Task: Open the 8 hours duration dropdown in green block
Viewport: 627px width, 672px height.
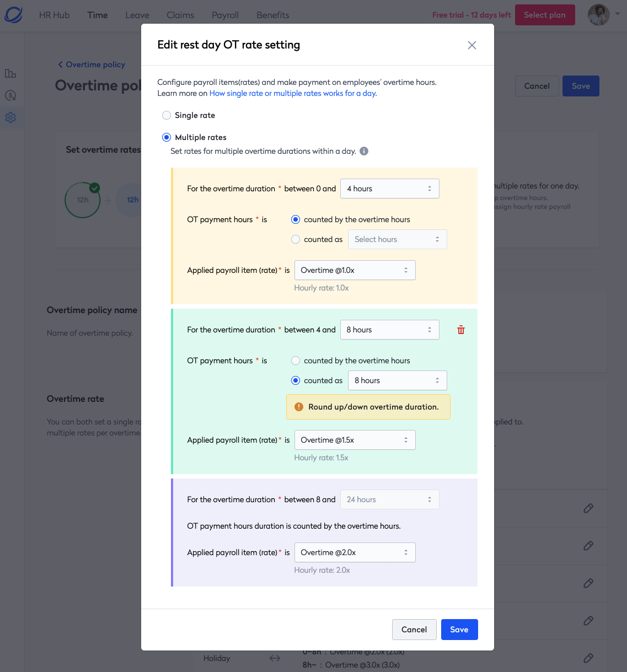Action: click(x=390, y=330)
